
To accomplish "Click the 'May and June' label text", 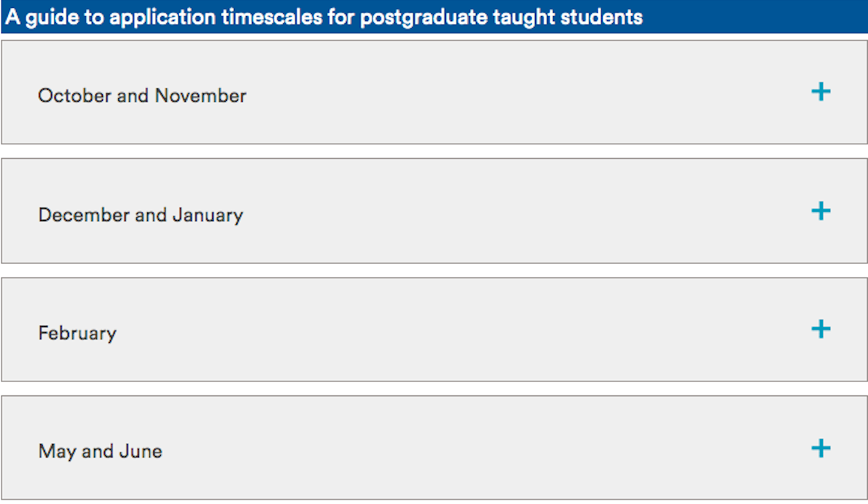I will coord(100,452).
